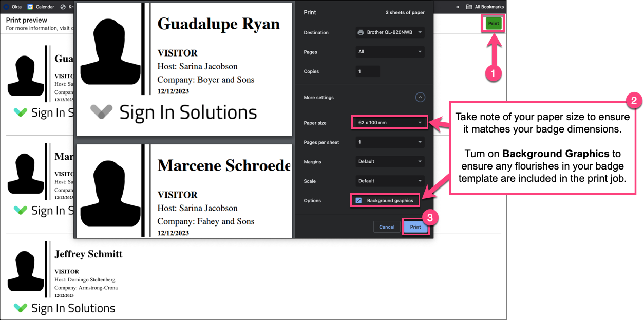Open the Google Calendar bookmark icon
The width and height of the screenshot is (644, 320).
point(30,7)
